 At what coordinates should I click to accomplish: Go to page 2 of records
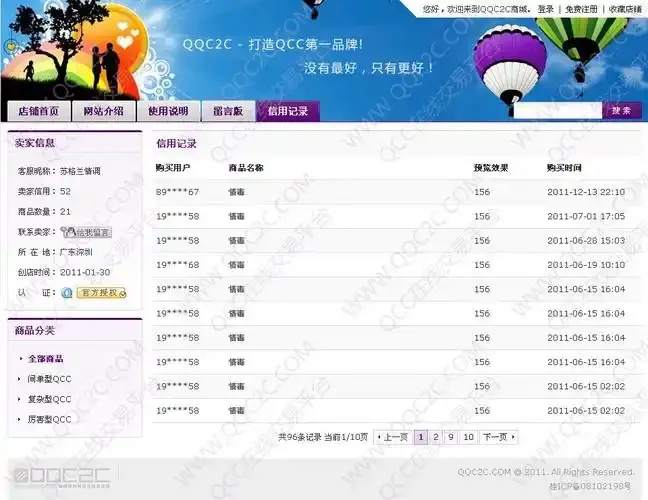click(436, 437)
